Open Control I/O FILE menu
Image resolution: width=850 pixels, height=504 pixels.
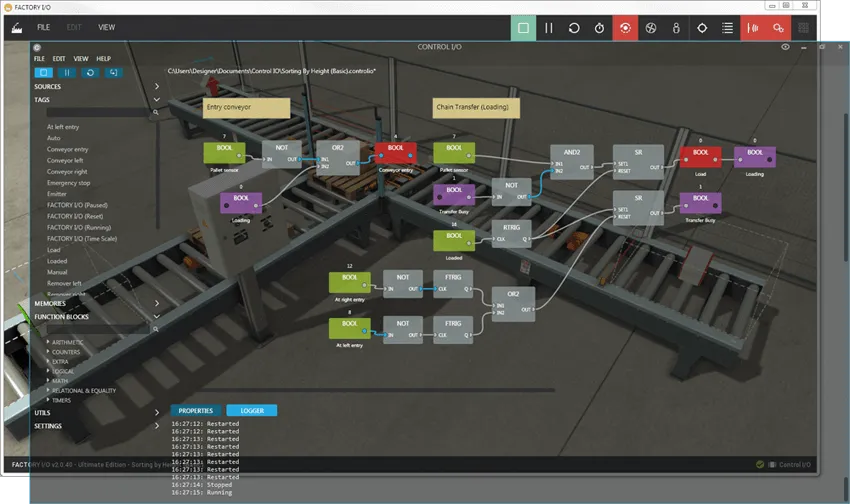[40, 59]
